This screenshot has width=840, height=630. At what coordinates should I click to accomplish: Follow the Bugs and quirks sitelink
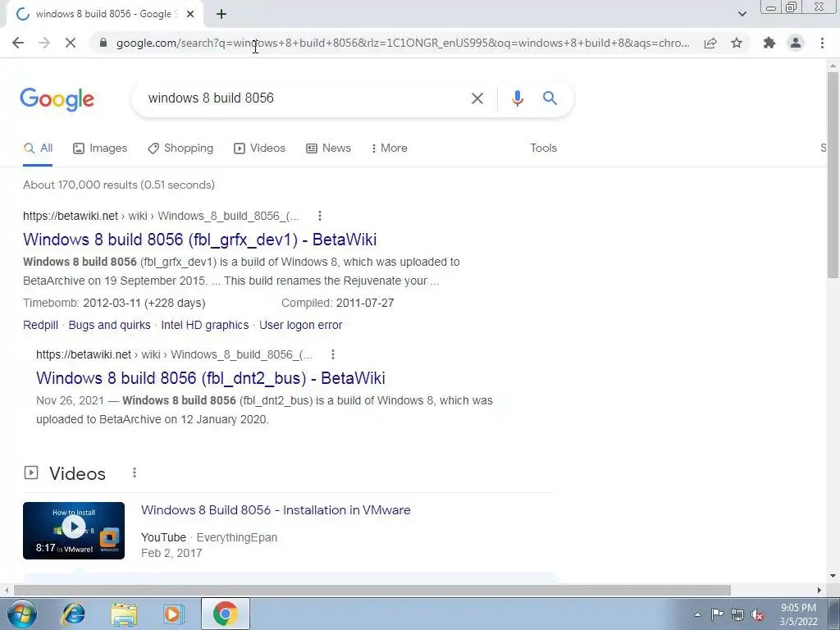[109, 325]
